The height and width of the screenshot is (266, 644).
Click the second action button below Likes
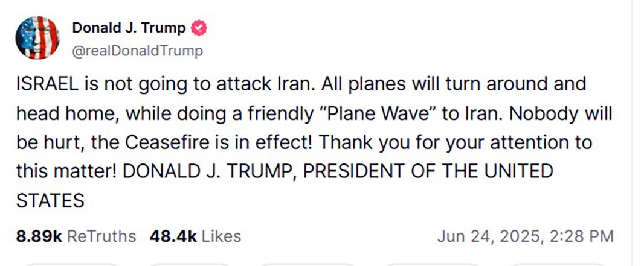(x=189, y=264)
